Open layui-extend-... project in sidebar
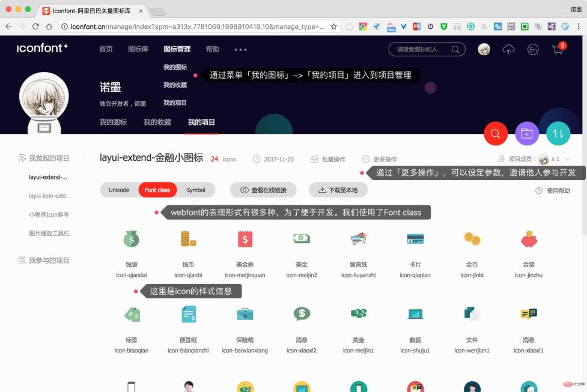The image size is (587, 392). (48, 177)
